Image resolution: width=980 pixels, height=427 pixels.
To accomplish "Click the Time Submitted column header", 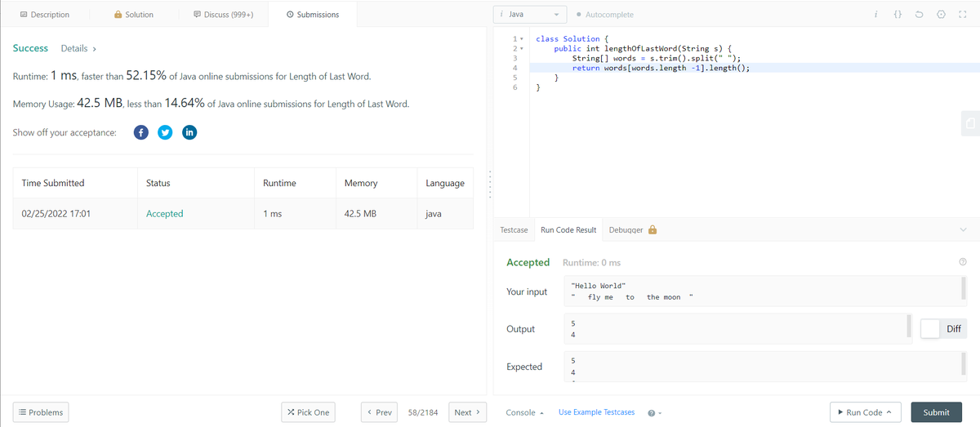I will (x=53, y=183).
